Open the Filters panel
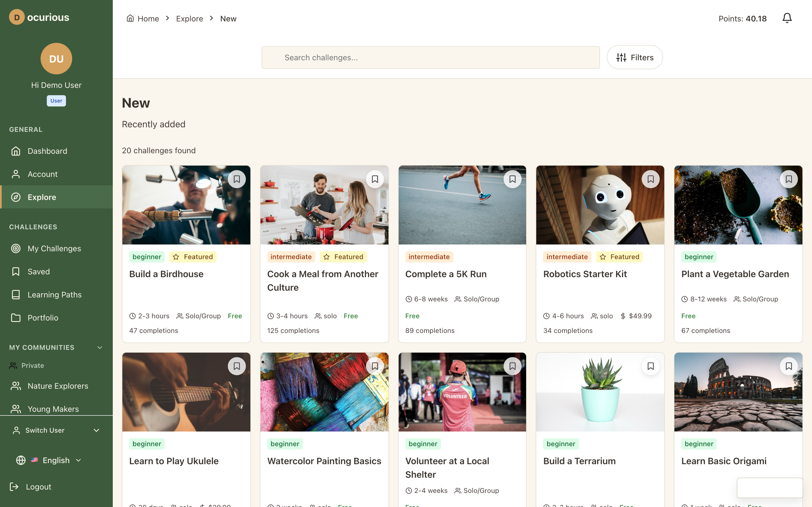812x507 pixels. click(634, 57)
